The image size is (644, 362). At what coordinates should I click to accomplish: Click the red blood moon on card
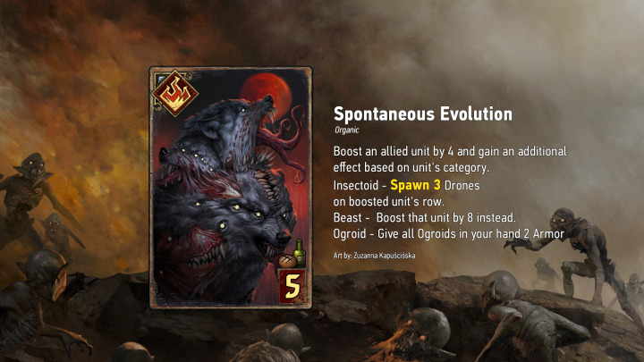265,91
